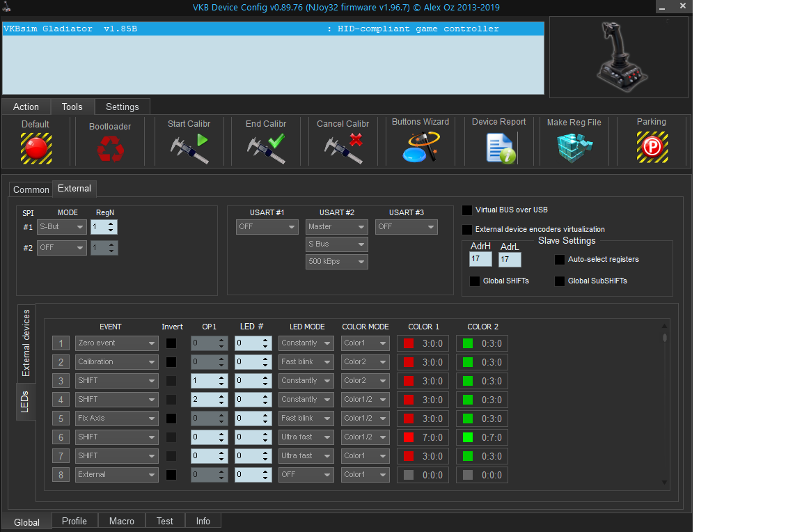
Task: Click the red Default button icon
Action: [x=36, y=148]
